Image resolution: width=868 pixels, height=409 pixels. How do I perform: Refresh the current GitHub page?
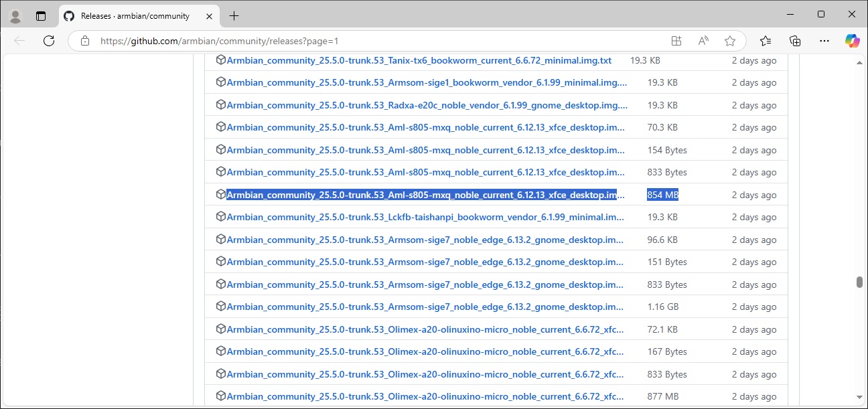click(48, 41)
